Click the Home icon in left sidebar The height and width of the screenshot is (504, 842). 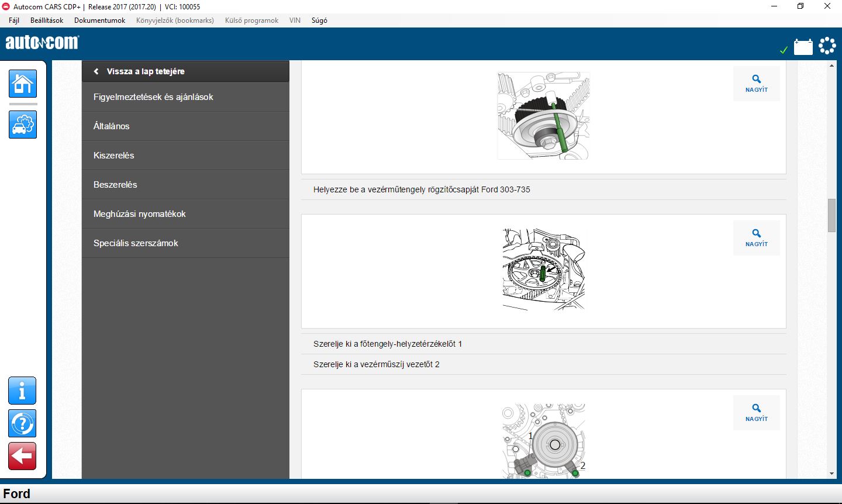point(23,84)
